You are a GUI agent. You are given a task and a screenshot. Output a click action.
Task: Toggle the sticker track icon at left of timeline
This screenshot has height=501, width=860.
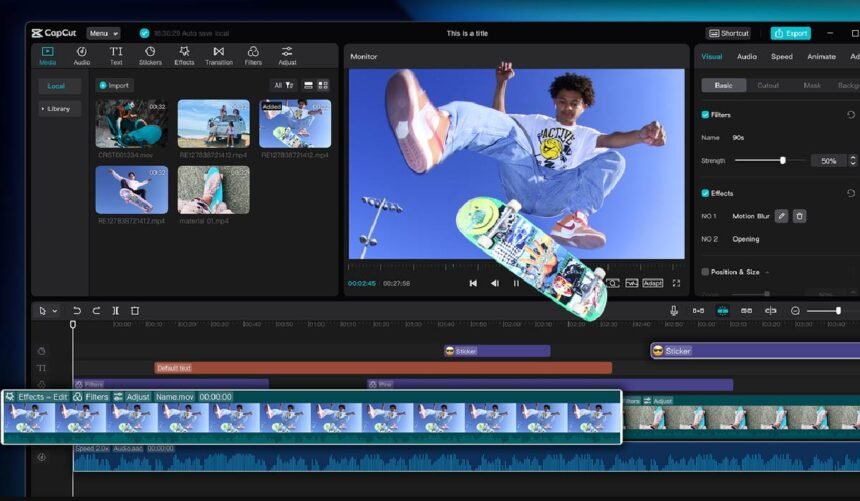[42, 351]
